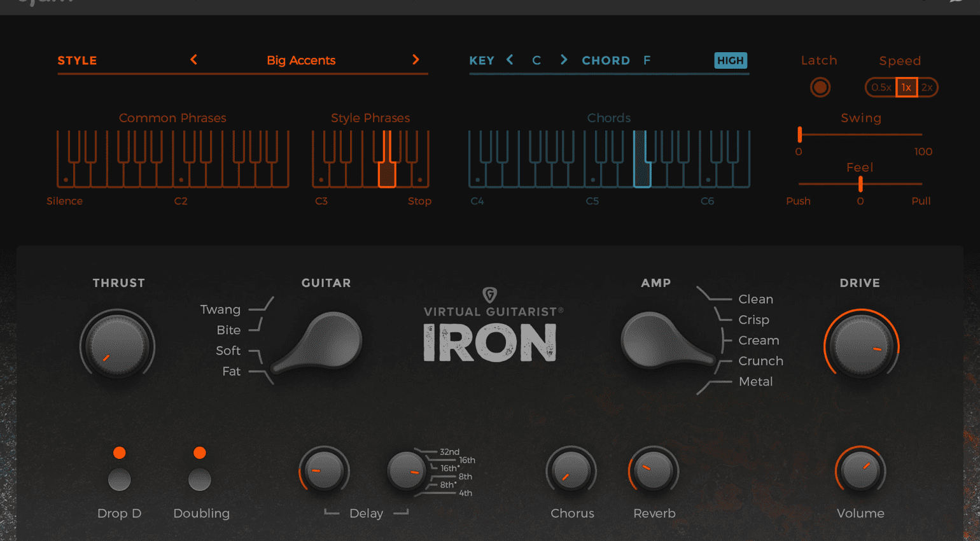Set speed to 0.5x

coord(881,87)
